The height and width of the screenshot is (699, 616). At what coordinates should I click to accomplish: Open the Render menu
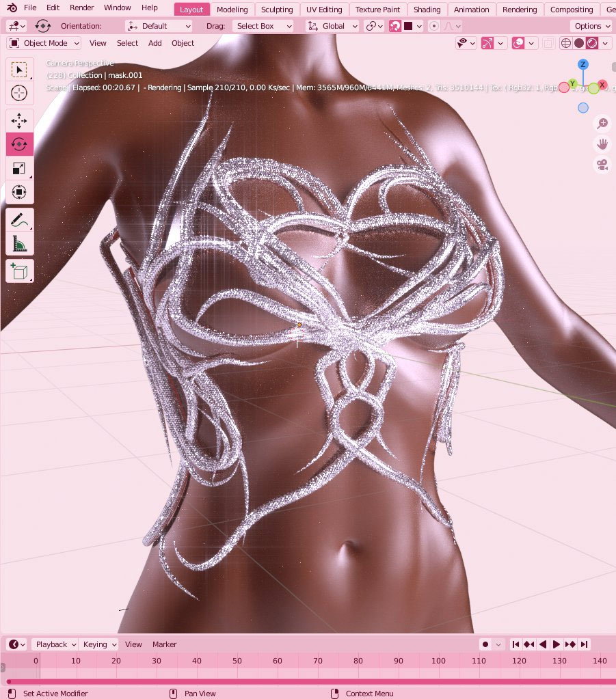click(x=81, y=8)
